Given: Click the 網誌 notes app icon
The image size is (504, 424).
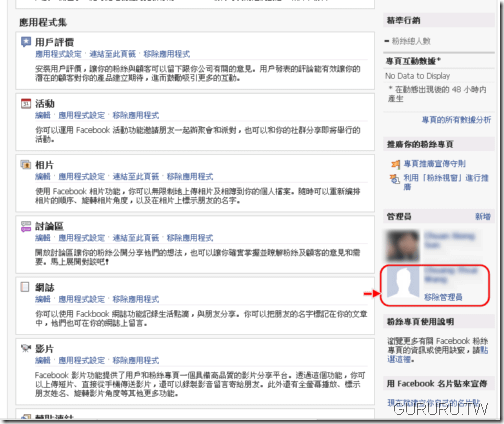Looking at the screenshot, I should coord(25,287).
